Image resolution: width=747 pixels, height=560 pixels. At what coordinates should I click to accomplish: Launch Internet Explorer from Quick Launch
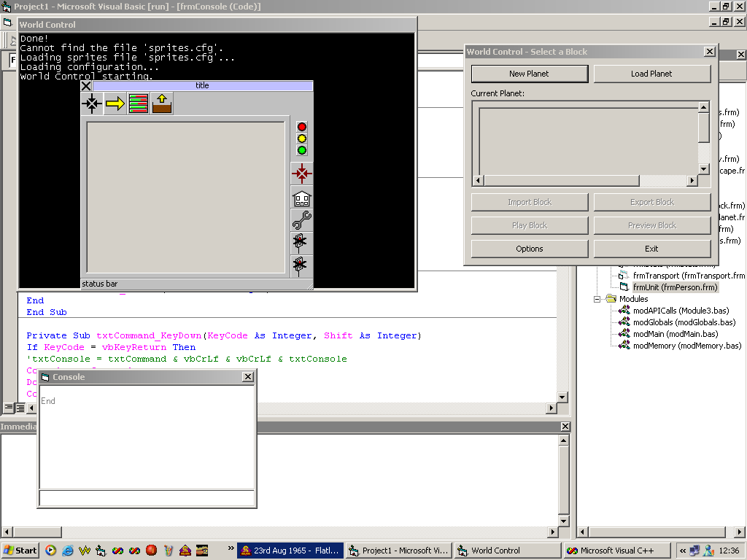(x=68, y=551)
